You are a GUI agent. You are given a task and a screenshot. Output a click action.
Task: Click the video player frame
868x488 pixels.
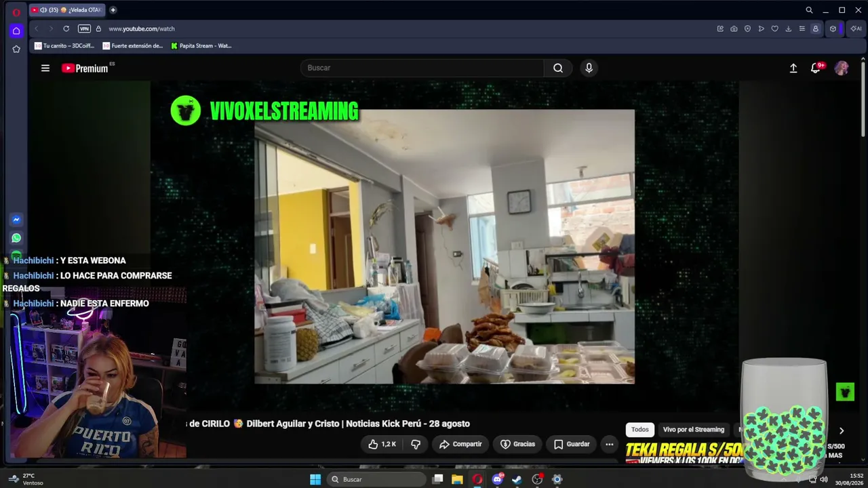(444, 246)
